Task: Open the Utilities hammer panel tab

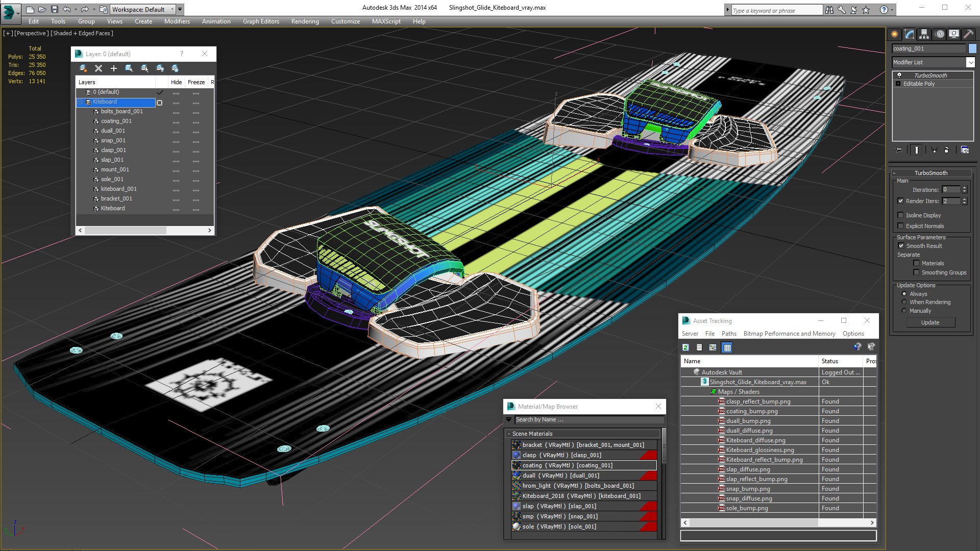Action: [968, 34]
